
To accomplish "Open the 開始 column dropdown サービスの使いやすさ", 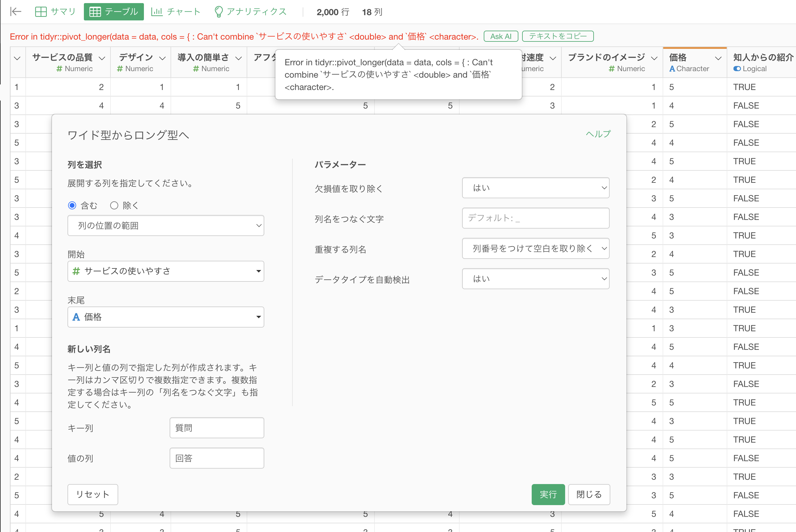I will (x=166, y=271).
